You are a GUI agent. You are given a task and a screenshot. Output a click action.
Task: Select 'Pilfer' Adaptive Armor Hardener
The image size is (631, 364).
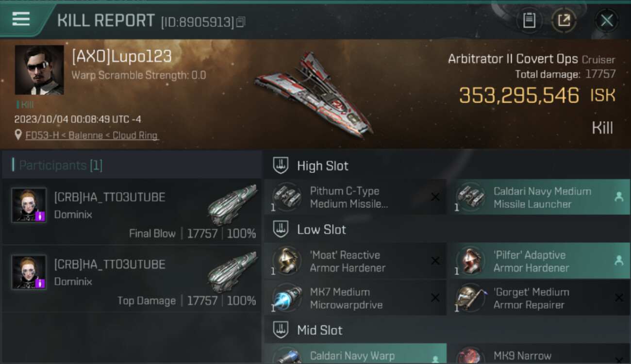[x=538, y=261]
